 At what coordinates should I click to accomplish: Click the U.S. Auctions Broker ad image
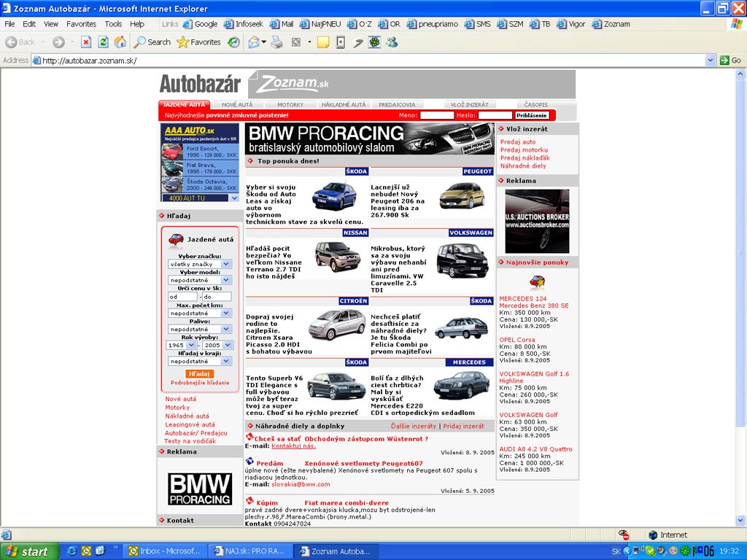537,221
